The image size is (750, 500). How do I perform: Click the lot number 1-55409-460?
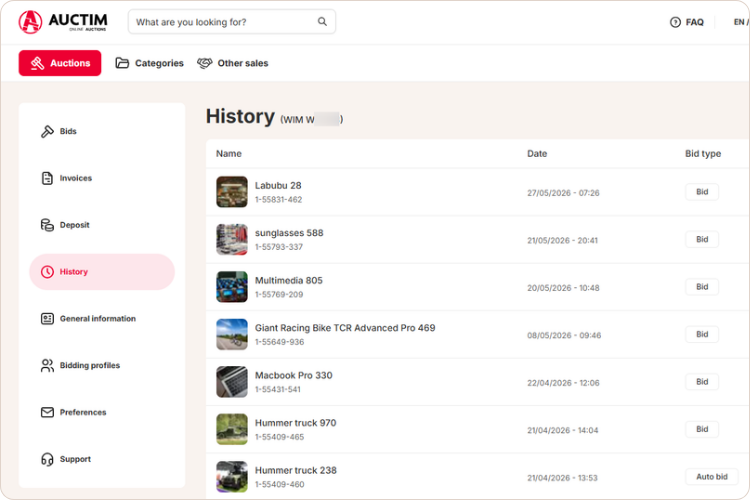click(x=279, y=484)
